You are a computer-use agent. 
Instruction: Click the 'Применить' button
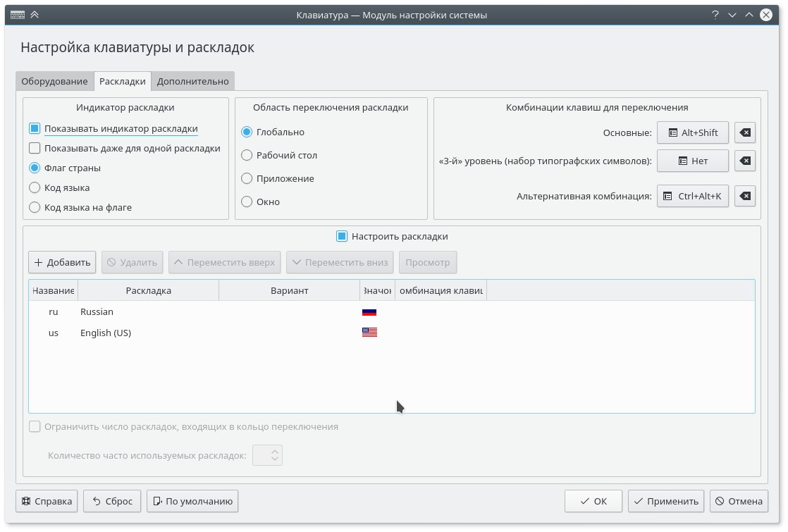coord(666,502)
